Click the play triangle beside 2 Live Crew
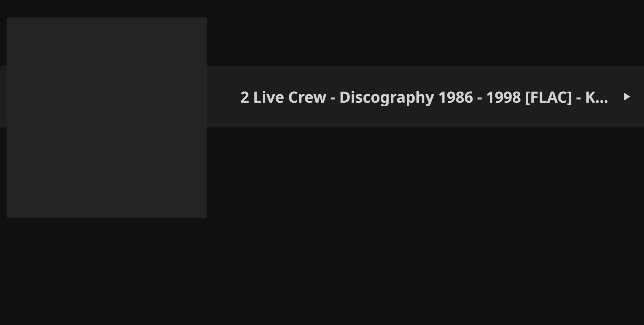The height and width of the screenshot is (325, 644). coord(627,97)
